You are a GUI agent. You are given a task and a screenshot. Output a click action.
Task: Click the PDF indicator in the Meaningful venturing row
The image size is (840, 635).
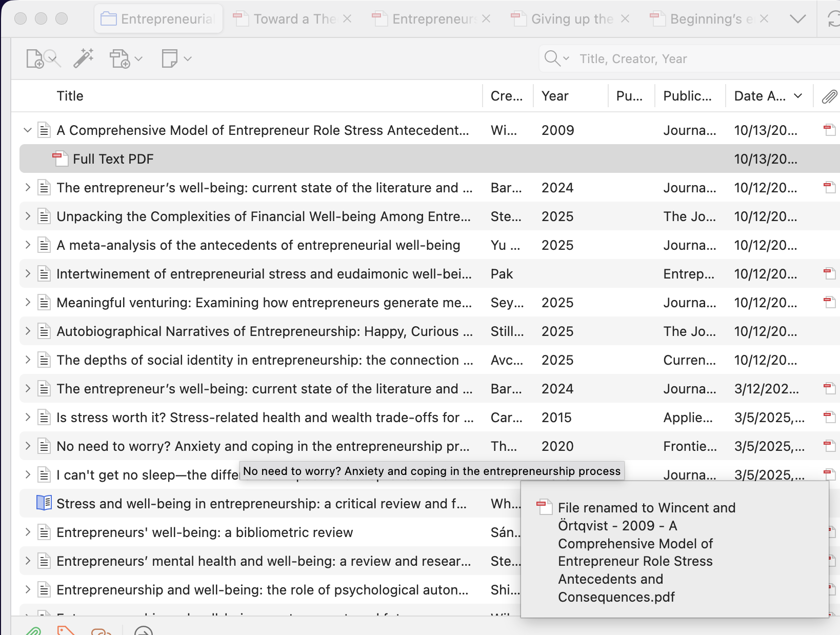[x=829, y=303]
